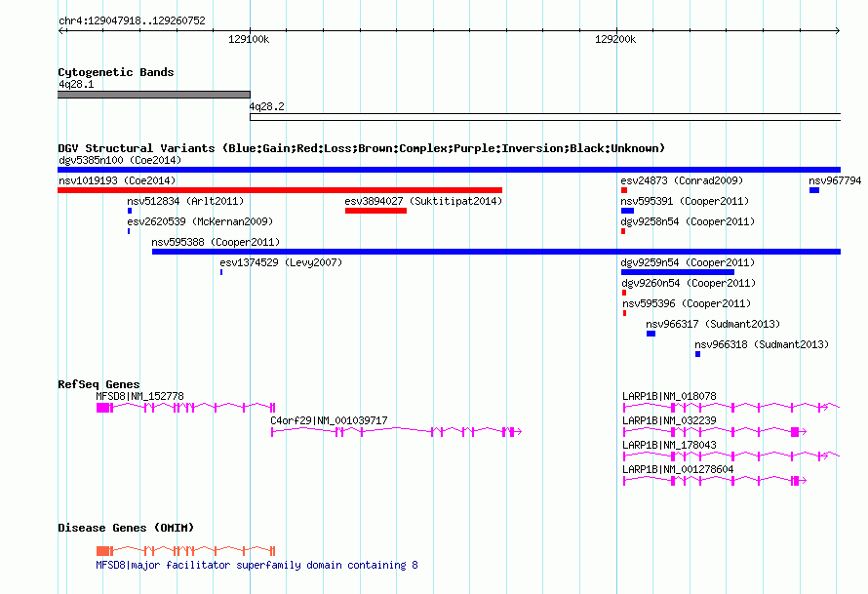Click the nsv512834 (Arlt2011) label
868x594 pixels.
click(x=185, y=201)
